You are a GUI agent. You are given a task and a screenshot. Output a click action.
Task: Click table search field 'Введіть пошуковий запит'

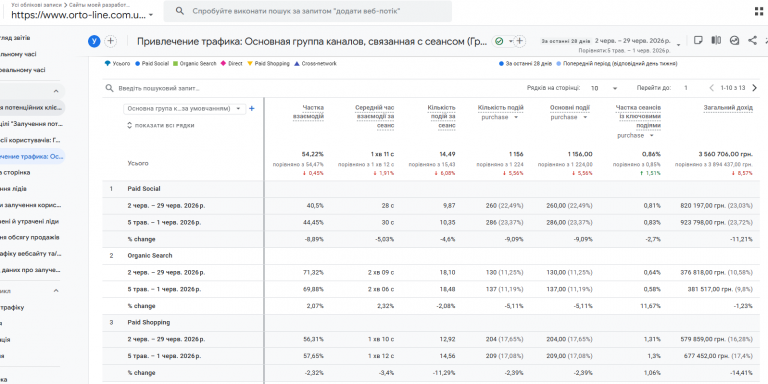pos(159,89)
